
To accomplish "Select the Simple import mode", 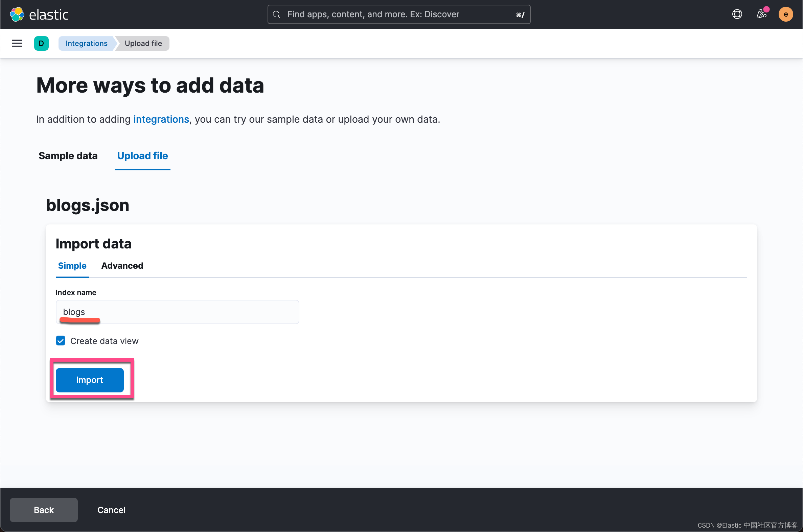I will coord(72,266).
